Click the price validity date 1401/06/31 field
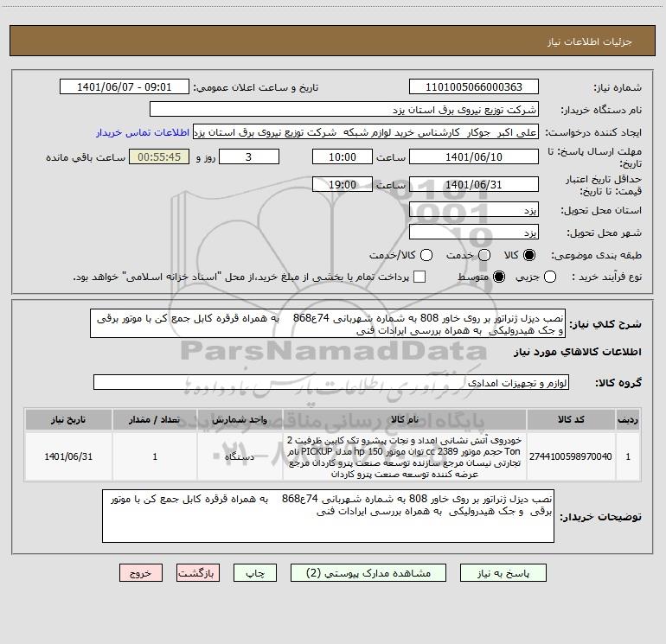 (474, 184)
